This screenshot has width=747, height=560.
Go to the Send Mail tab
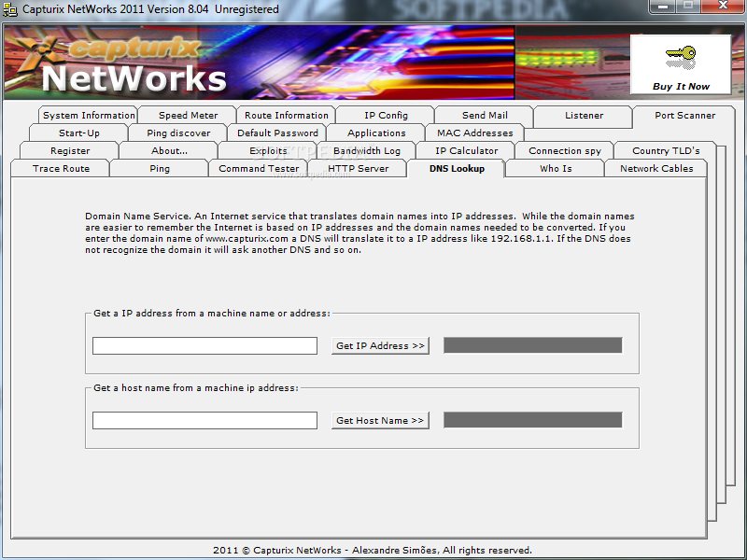point(485,115)
